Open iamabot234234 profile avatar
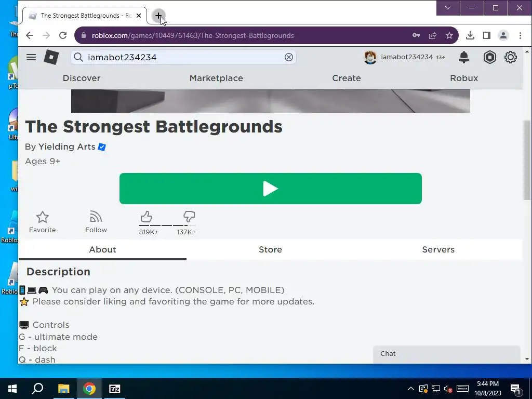Image resolution: width=532 pixels, height=399 pixels. 370,57
